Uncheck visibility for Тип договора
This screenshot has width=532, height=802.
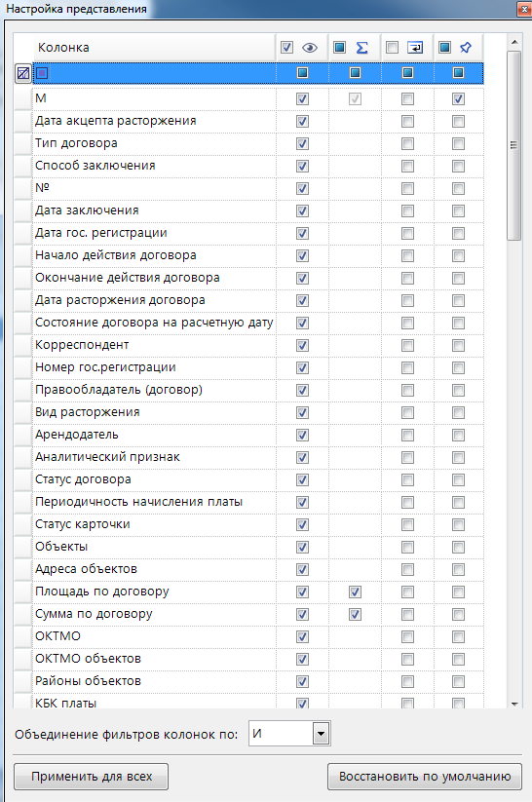[302, 143]
